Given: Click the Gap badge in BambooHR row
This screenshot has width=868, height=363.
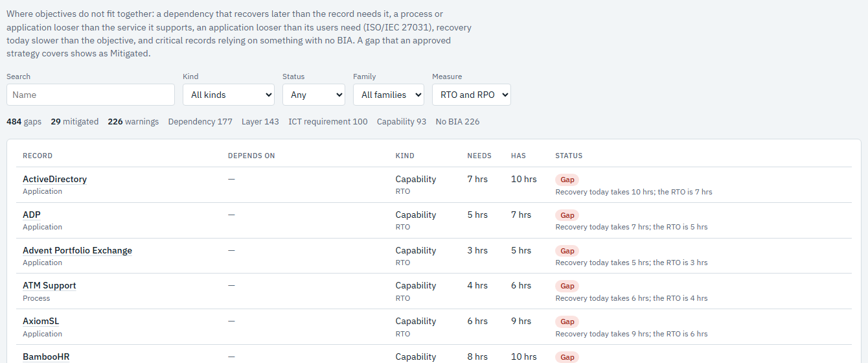Looking at the screenshot, I should click(567, 357).
